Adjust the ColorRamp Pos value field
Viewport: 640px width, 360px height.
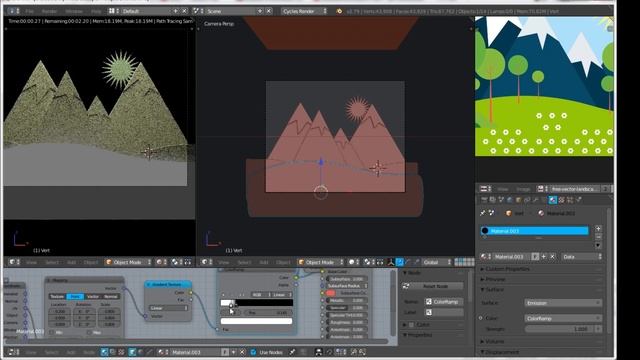[x=267, y=313]
